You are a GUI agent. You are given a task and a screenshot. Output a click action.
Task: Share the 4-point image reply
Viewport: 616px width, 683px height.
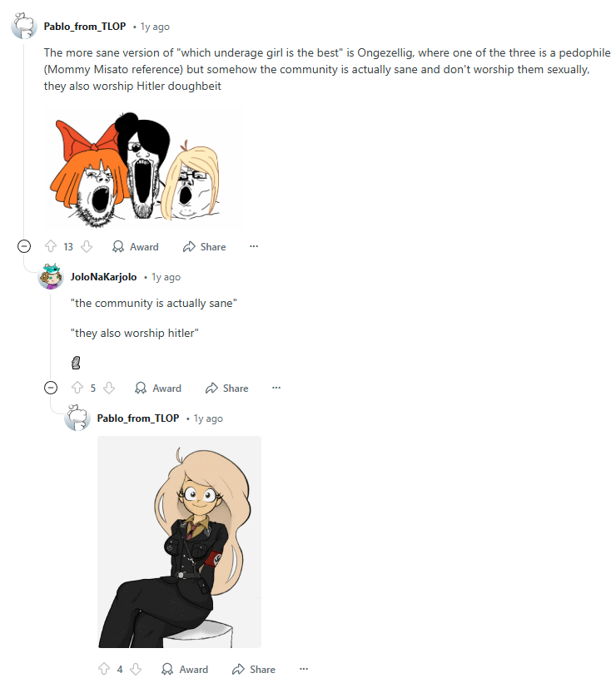254,669
